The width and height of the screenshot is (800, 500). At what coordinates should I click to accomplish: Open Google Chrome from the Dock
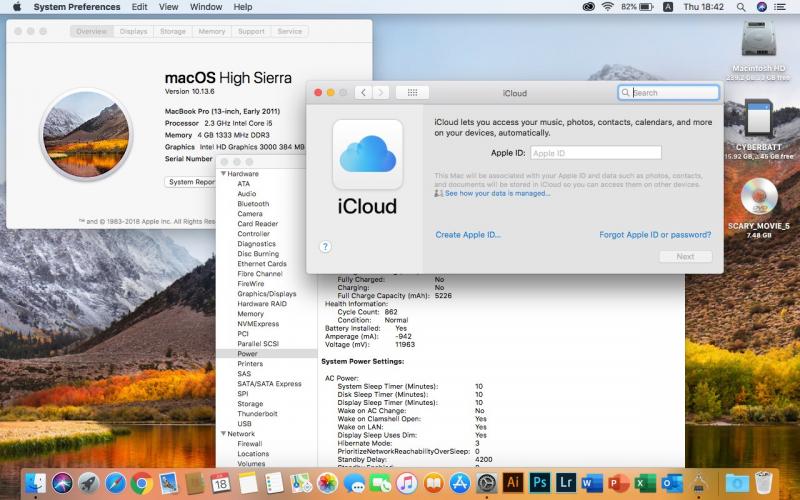142,483
